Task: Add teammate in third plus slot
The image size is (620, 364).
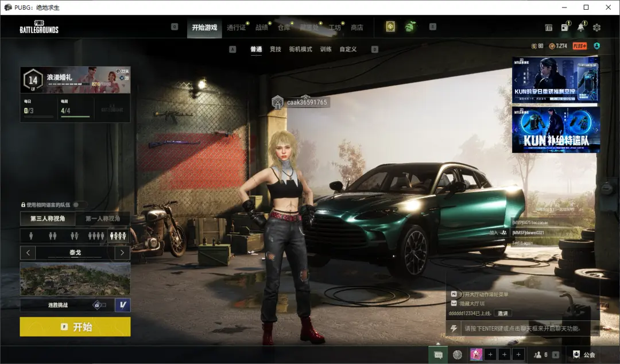Action: pyautogui.click(x=519, y=354)
